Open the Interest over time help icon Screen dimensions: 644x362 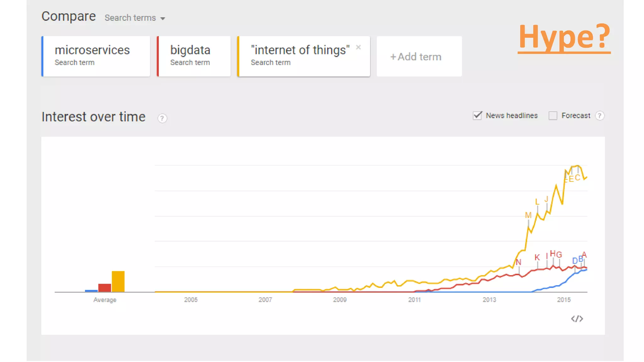162,118
